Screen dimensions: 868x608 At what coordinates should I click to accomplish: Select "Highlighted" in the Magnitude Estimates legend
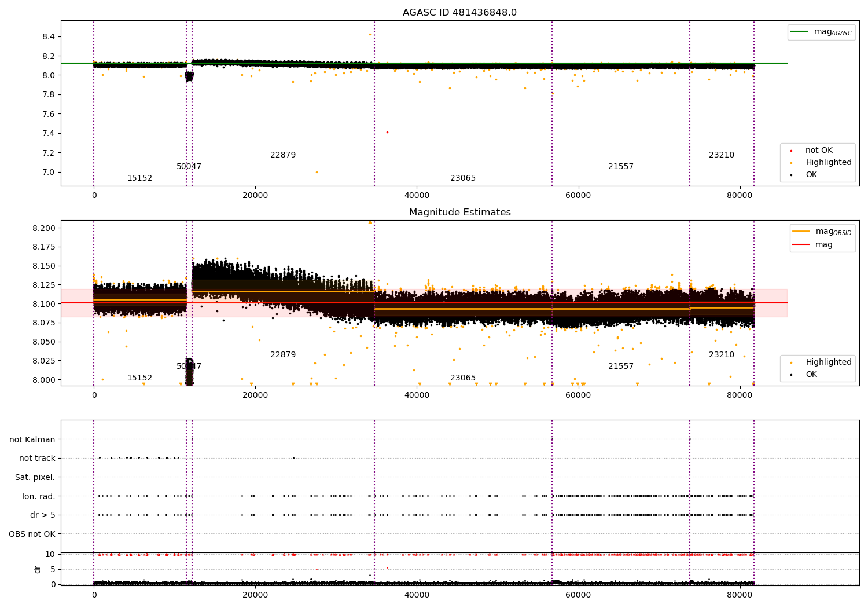pyautogui.click(x=829, y=362)
